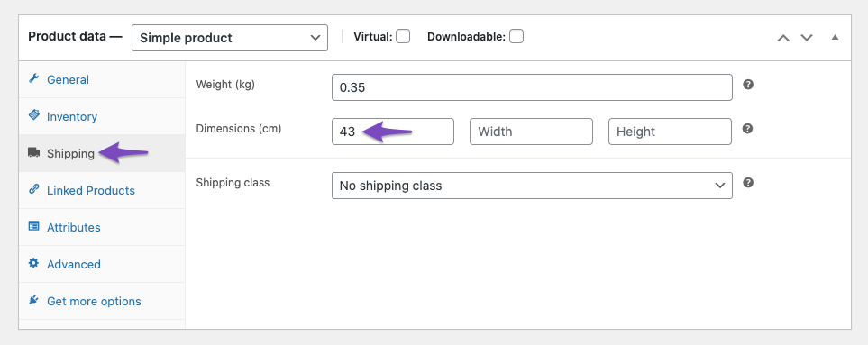Viewport: 868px width, 345px height.
Task: Open the No shipping class dropdown
Action: pyautogui.click(x=532, y=186)
